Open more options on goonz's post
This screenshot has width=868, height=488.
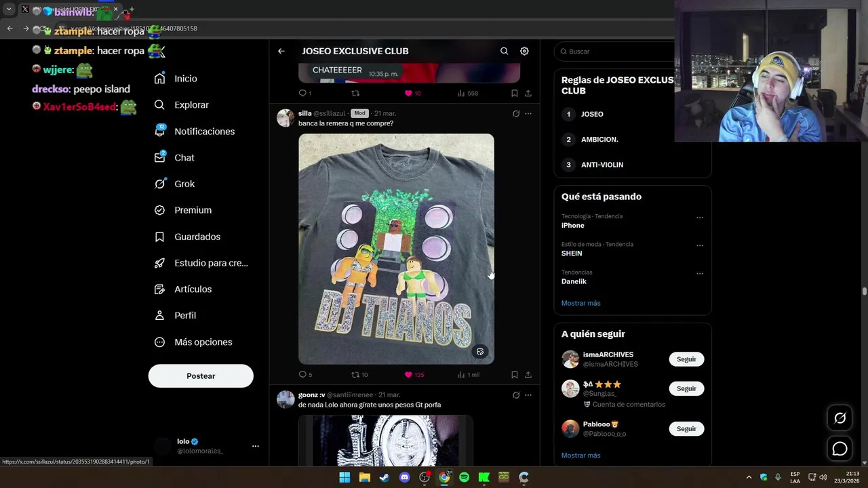point(528,395)
